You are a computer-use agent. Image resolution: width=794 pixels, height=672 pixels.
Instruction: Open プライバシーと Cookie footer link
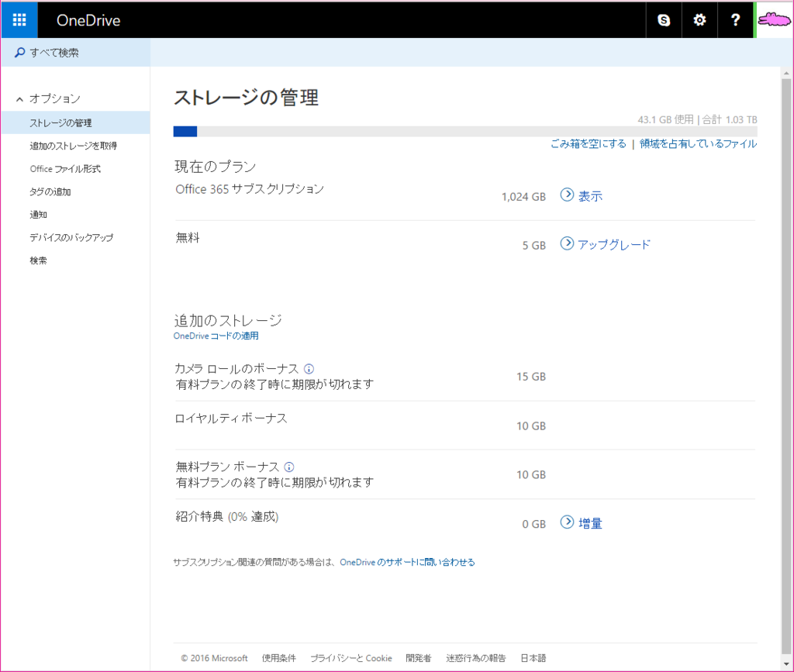[x=351, y=658]
